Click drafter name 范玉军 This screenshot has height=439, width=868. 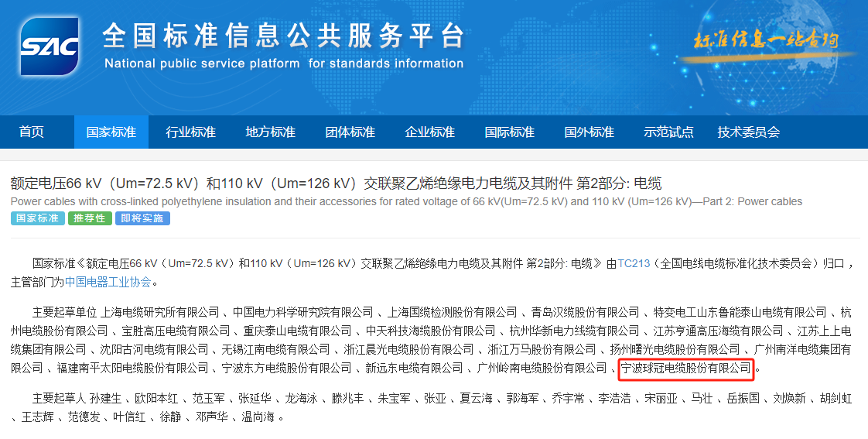209,398
